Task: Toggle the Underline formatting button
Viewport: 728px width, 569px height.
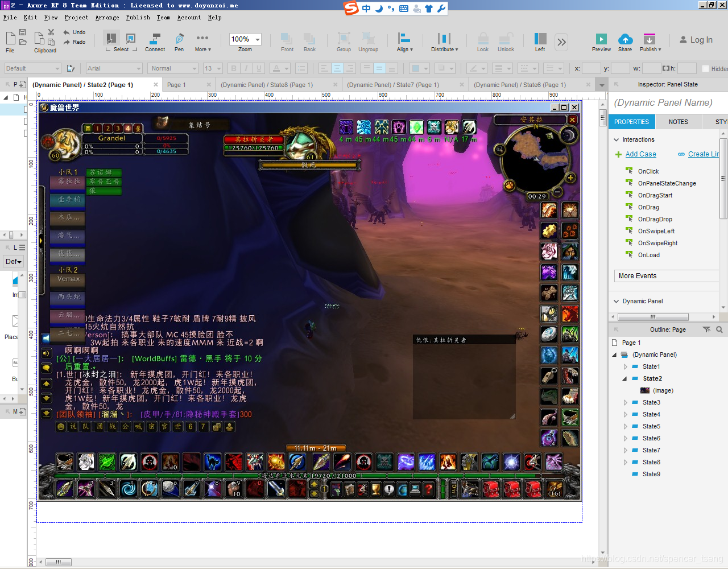Action: pyautogui.click(x=259, y=68)
